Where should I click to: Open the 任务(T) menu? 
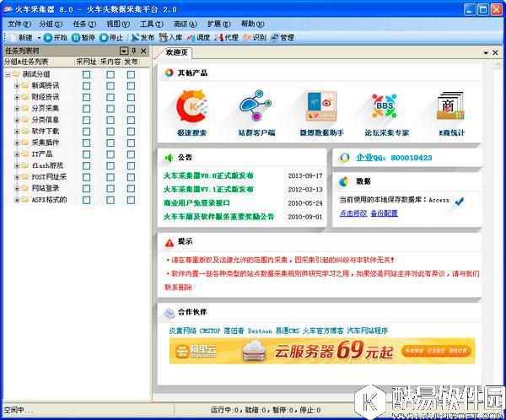pyautogui.click(x=84, y=24)
